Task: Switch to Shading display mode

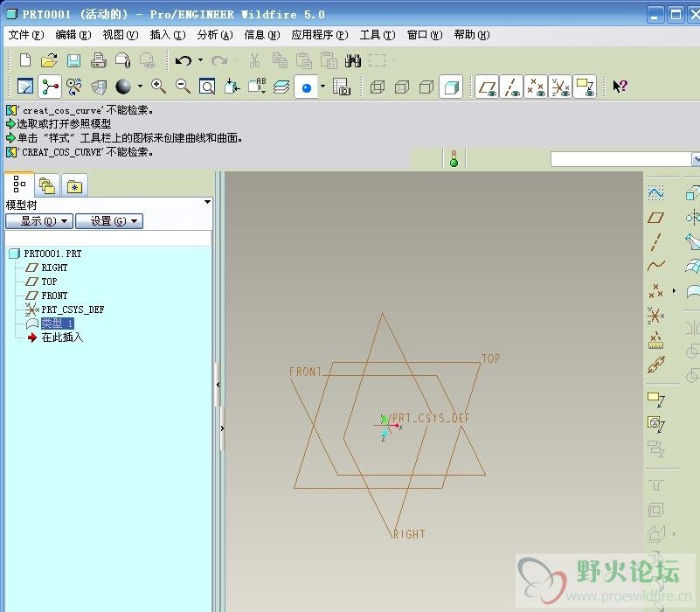Action: [x=451, y=87]
